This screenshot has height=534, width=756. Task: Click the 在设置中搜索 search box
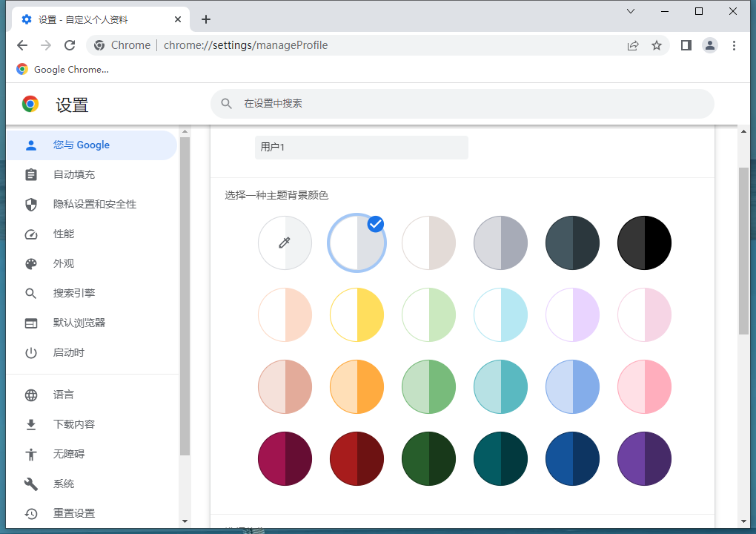(462, 104)
